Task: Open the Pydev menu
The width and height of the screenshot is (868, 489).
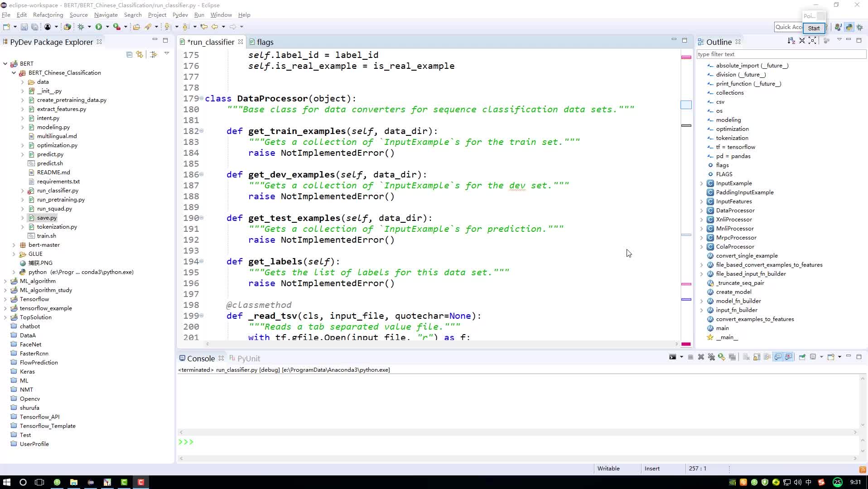Action: tap(180, 15)
